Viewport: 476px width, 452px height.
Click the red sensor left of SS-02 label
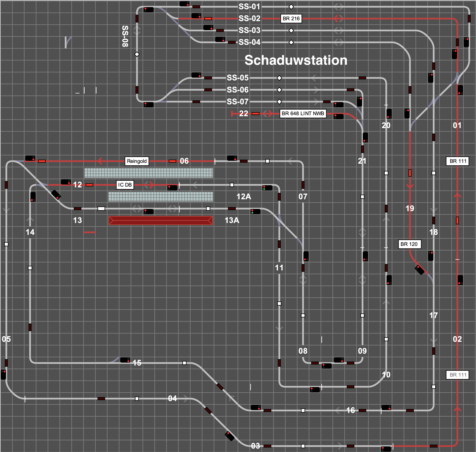(208, 18)
